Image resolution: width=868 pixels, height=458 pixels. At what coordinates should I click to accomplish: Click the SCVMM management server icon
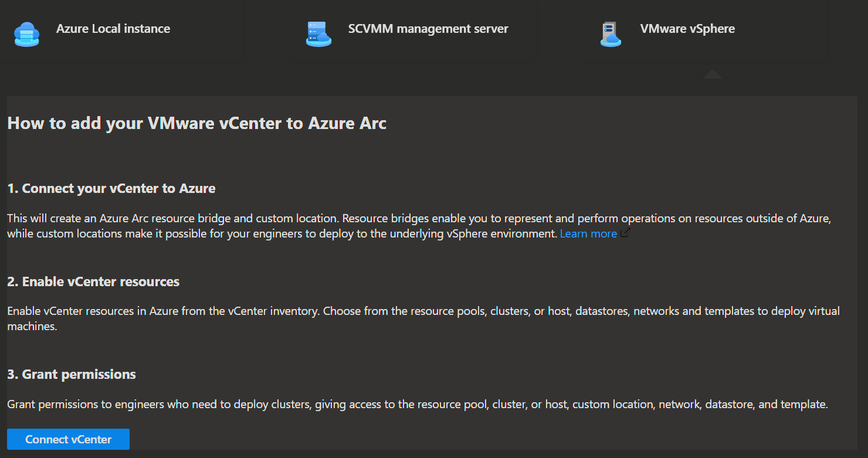[x=319, y=33]
